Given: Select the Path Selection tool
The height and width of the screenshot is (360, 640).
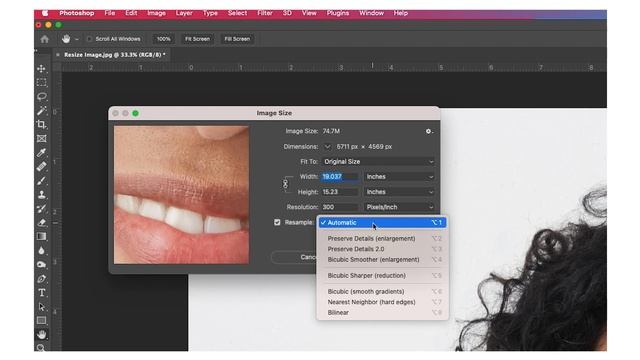Looking at the screenshot, I should [42, 307].
